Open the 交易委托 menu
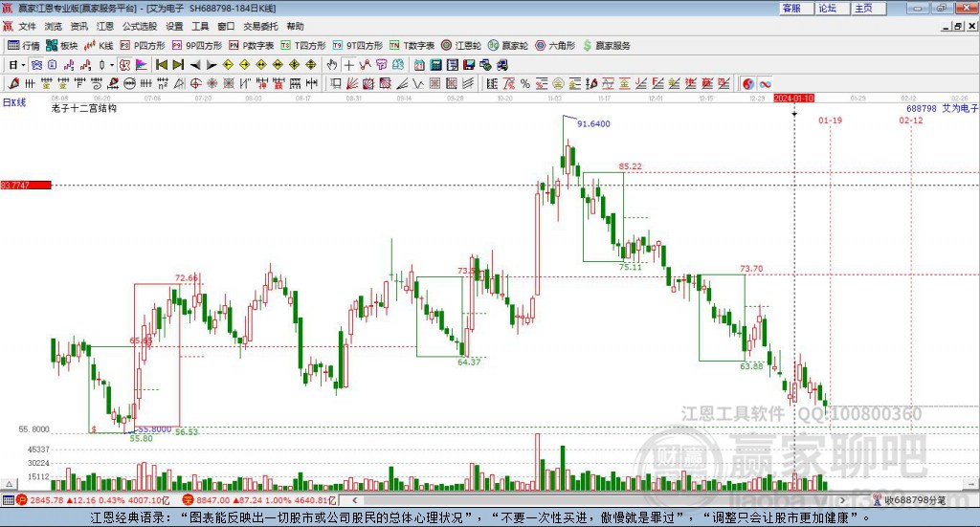 [260, 26]
